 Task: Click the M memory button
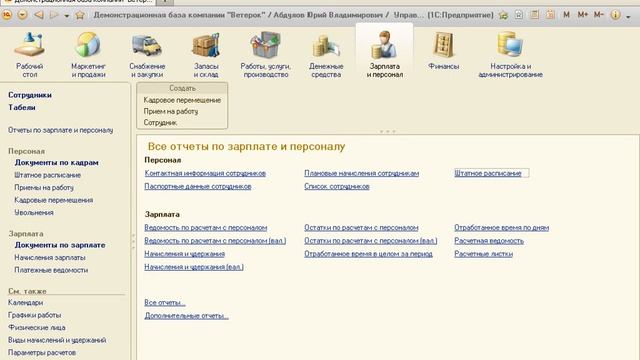(x=566, y=15)
